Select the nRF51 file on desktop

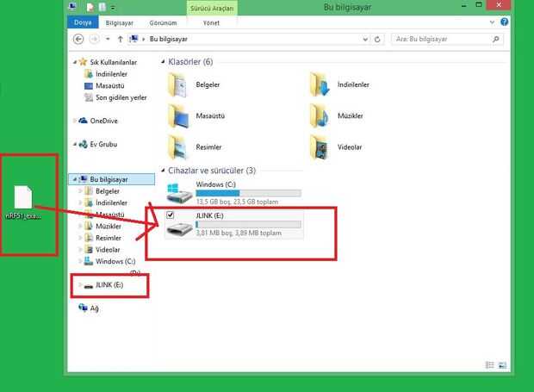coord(23,202)
